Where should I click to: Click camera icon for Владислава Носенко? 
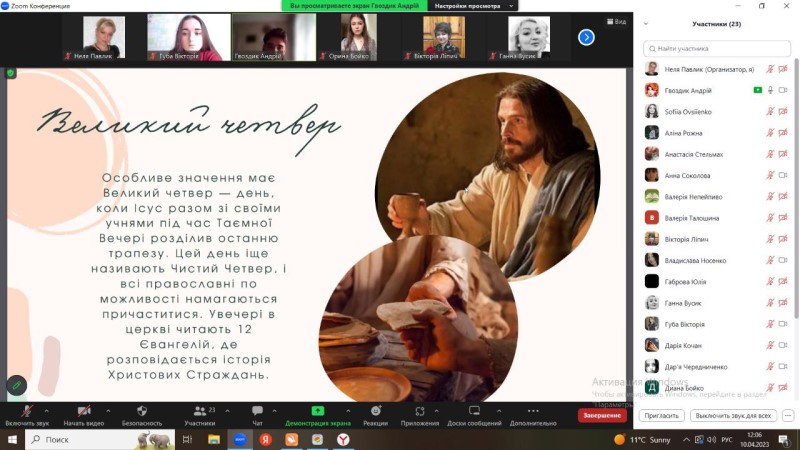point(783,260)
